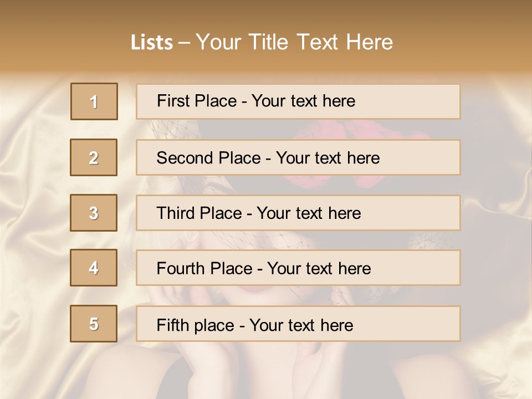532x399 pixels.
Task: Click the bold word Lists in title
Action: (x=152, y=43)
